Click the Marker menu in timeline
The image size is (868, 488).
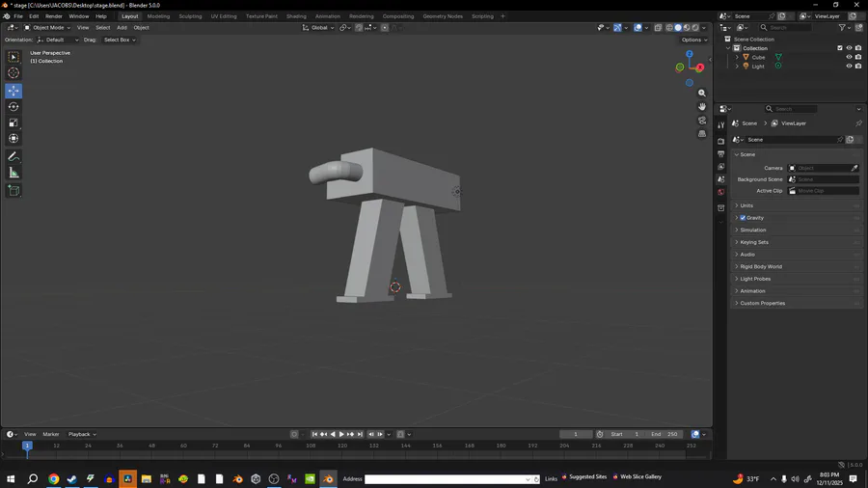pos(51,434)
